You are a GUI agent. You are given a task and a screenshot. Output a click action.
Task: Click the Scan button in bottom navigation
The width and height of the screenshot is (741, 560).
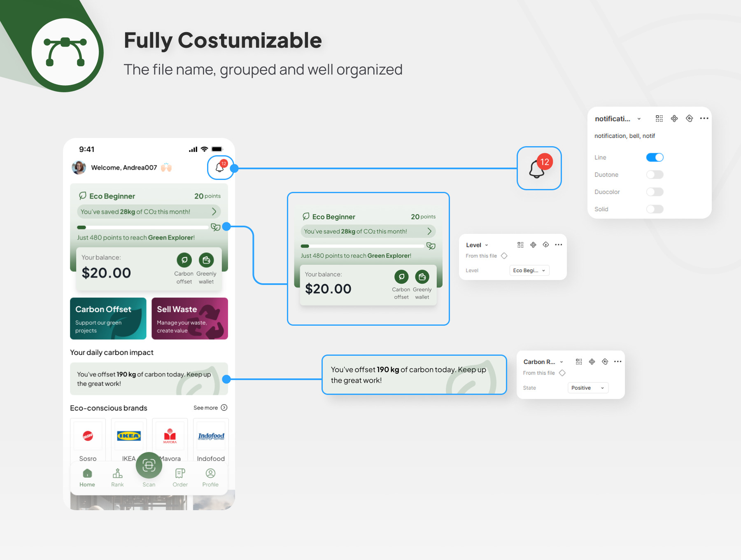click(x=149, y=465)
